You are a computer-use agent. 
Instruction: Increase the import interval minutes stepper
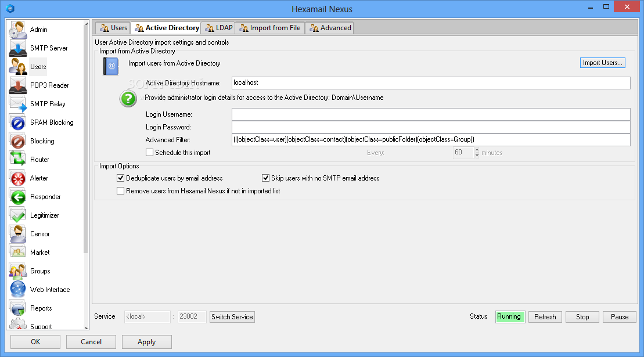pyautogui.click(x=477, y=150)
